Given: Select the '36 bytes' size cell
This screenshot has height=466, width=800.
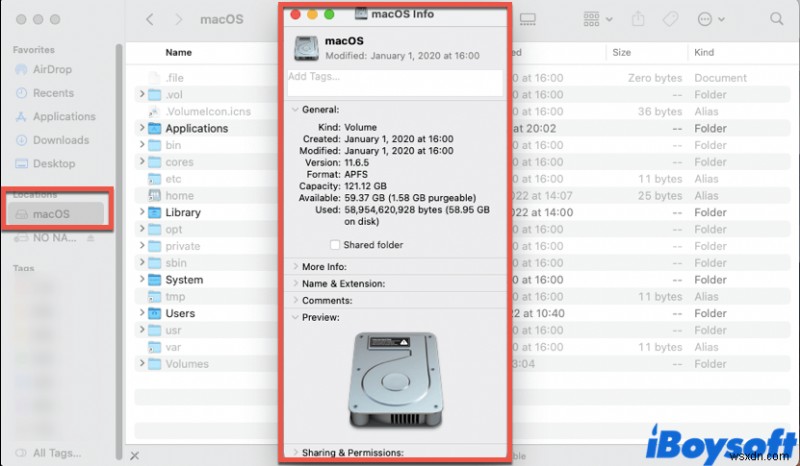Looking at the screenshot, I should coord(660,111).
